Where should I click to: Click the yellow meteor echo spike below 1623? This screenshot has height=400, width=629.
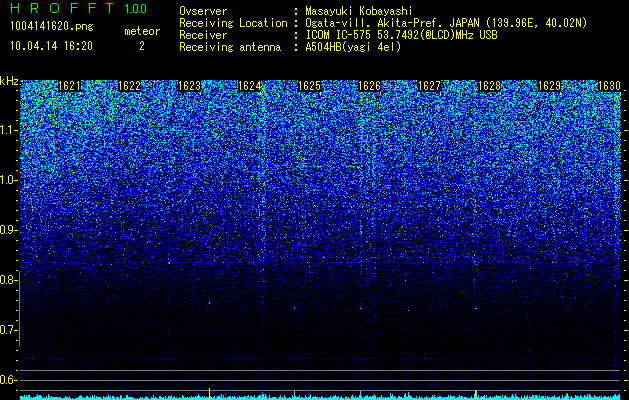pyautogui.click(x=209, y=394)
